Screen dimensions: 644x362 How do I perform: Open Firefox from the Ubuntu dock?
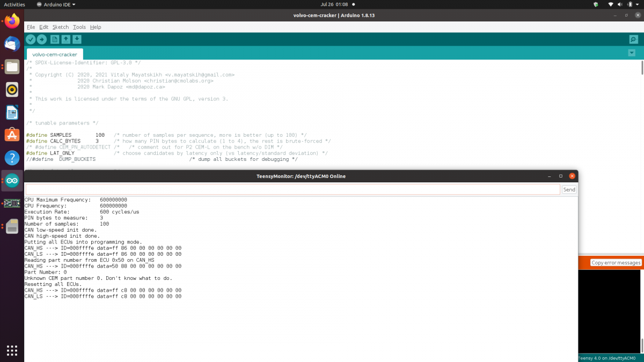point(12,20)
